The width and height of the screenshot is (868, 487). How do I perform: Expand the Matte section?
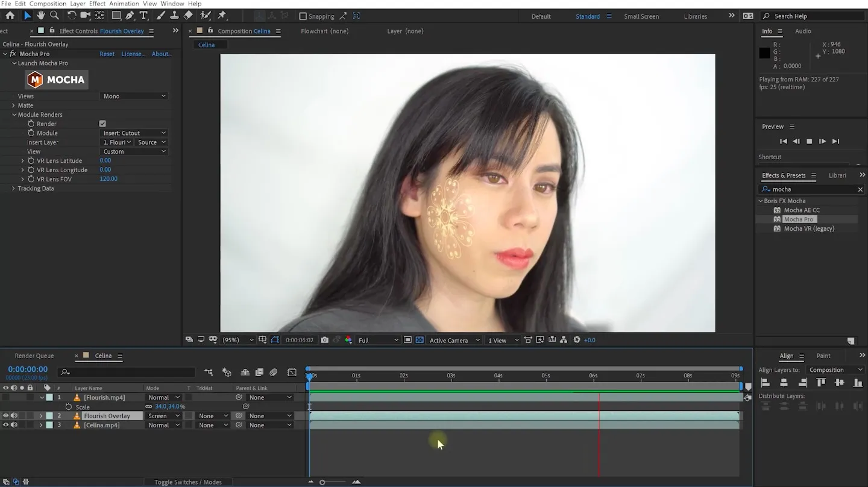tap(13, 105)
